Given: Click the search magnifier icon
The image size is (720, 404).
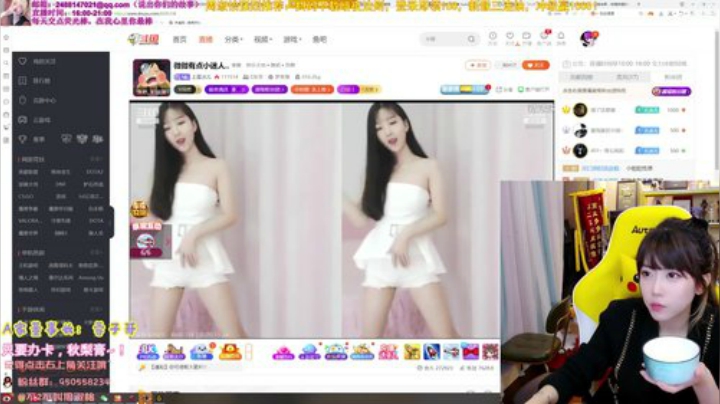Looking at the screenshot, I should point(472,39).
